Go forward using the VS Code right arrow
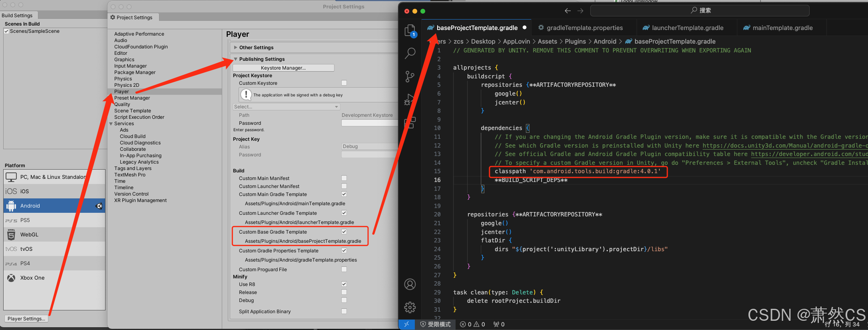The width and height of the screenshot is (868, 330). [x=581, y=11]
